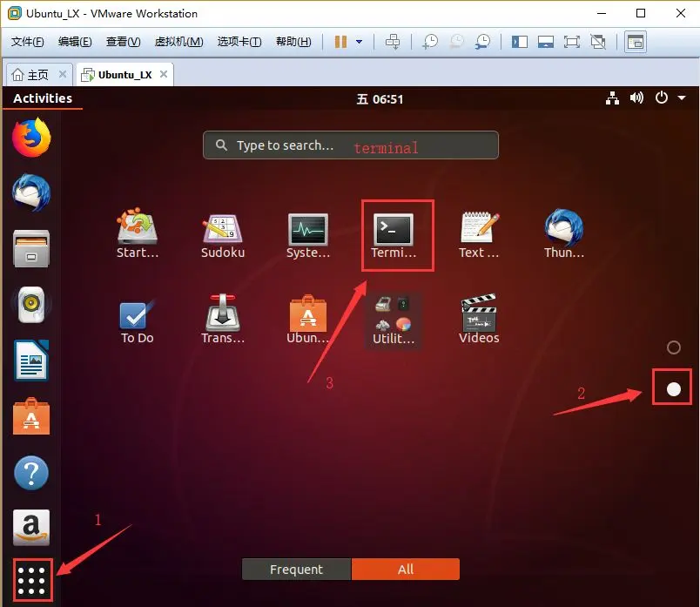This screenshot has height=607, width=700.
Task: Launch the To Do app
Action: click(x=137, y=321)
